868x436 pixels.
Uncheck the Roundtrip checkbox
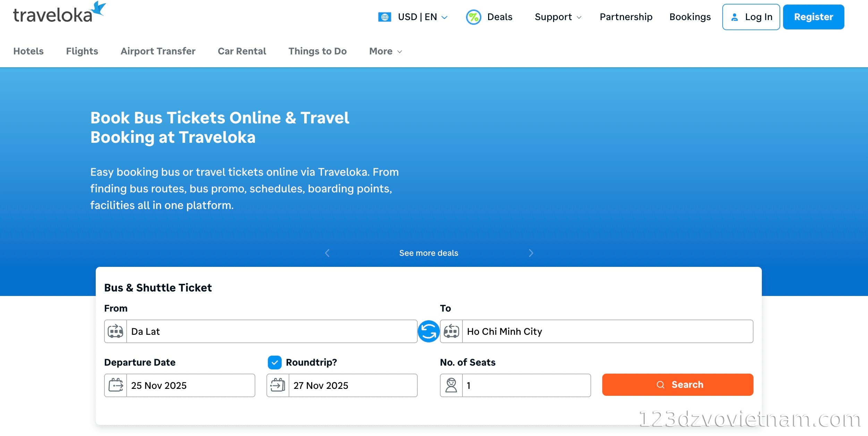[x=275, y=363]
